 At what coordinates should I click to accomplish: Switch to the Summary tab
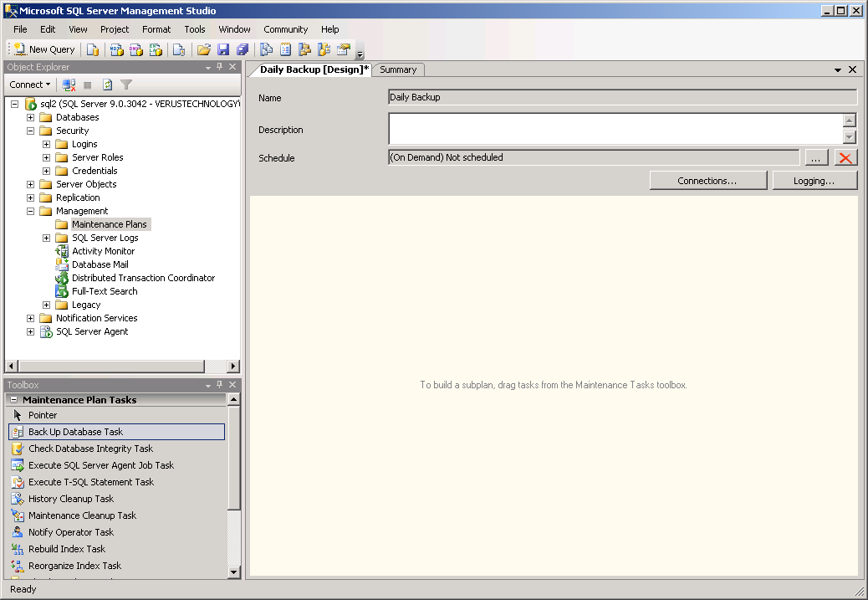tap(398, 69)
